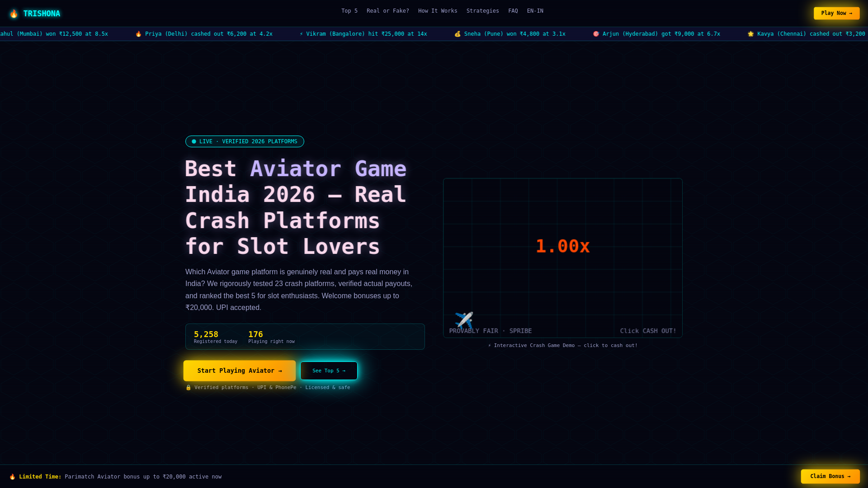Open the Top 5 nav link

pos(349,11)
